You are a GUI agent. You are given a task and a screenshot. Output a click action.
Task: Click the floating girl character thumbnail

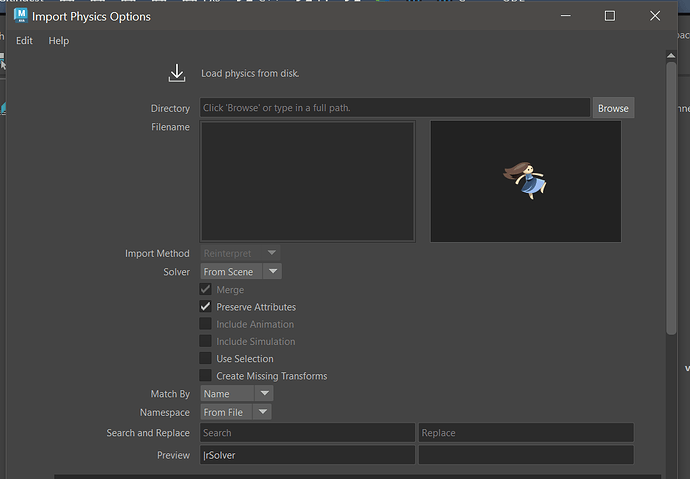[x=526, y=181]
